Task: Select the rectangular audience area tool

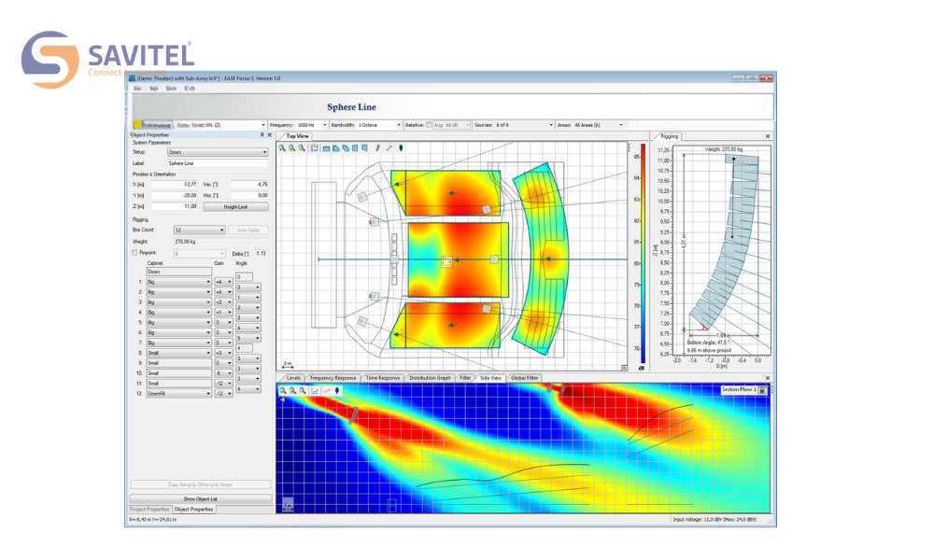Action: coord(326,148)
